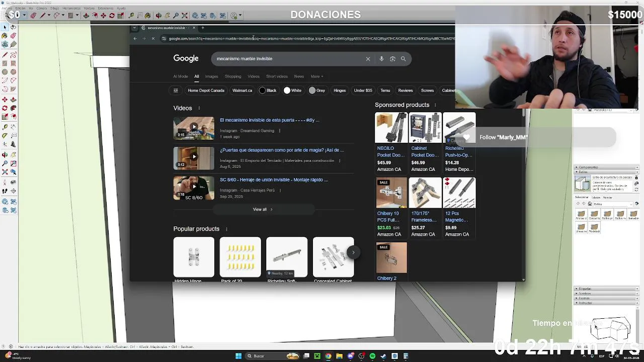
Task: Open Chrome from the Windows taskbar
Action: pyautogui.click(x=329, y=356)
